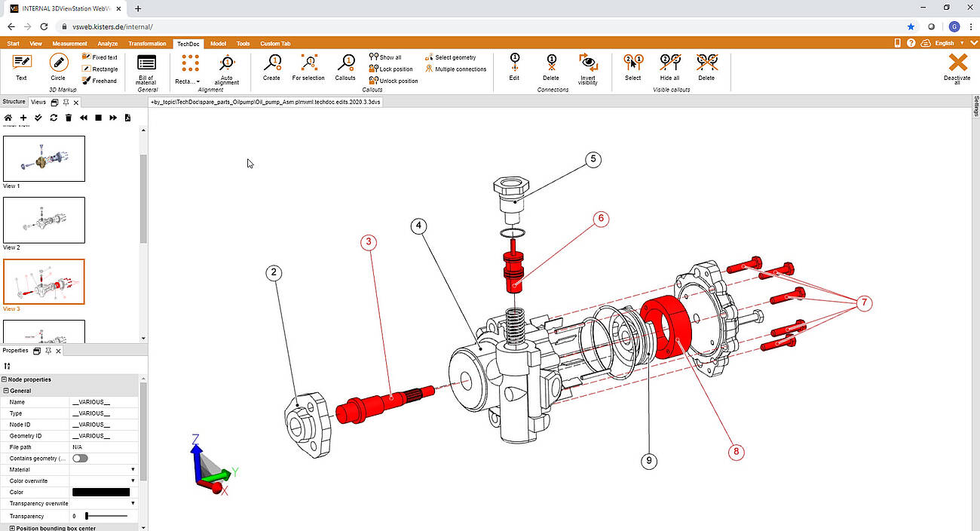Open the Model tab
Viewport: 980px width, 531px height.
point(218,44)
